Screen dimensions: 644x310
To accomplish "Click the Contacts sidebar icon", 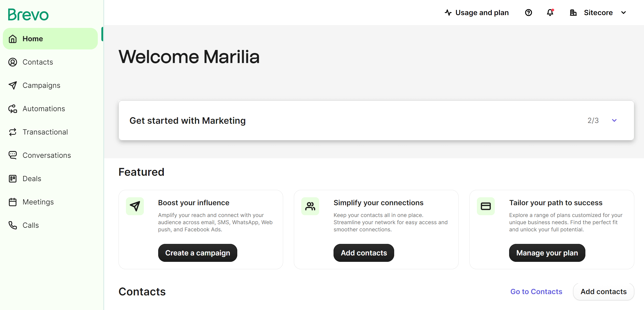I will pyautogui.click(x=13, y=62).
